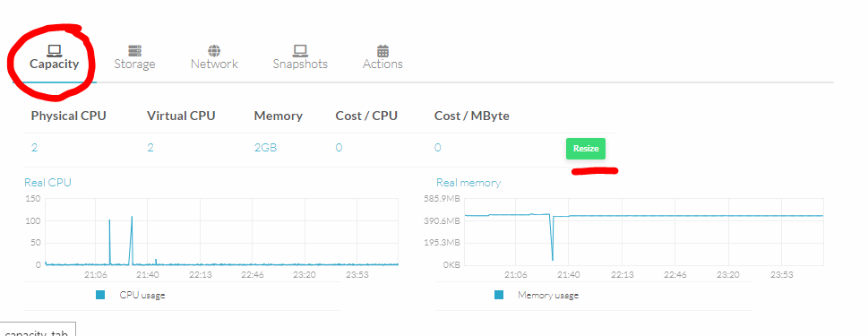Click the green Resize button
868x336 pixels.
click(x=586, y=149)
